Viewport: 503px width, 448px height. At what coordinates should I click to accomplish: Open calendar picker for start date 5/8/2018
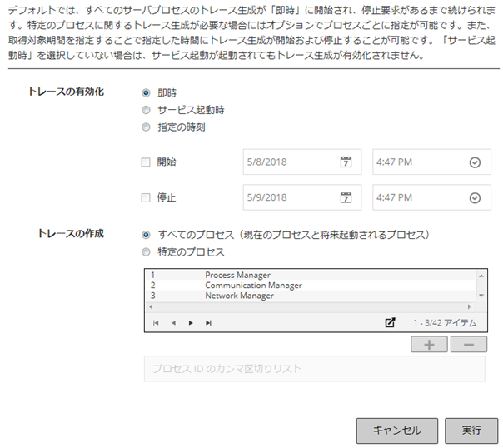coord(346,162)
